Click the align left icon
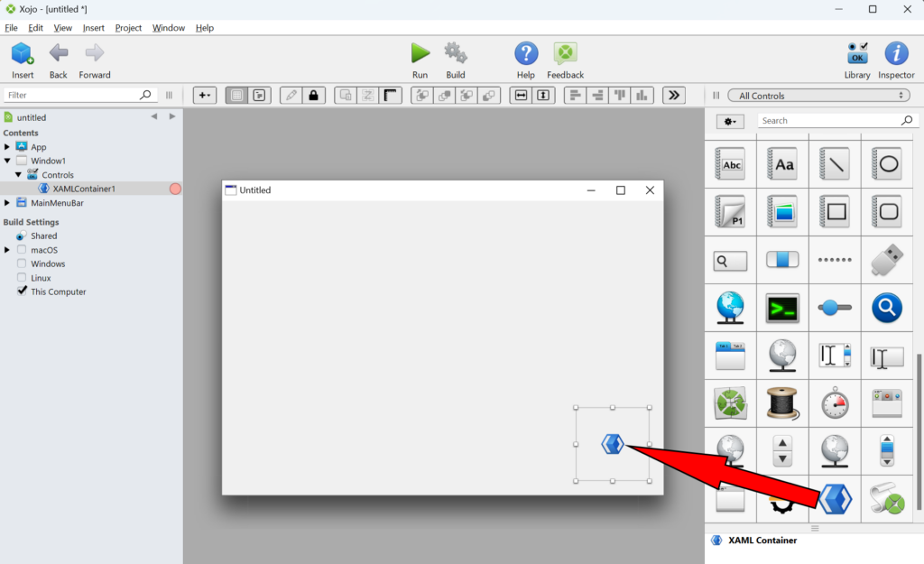This screenshot has height=564, width=924. tap(575, 95)
